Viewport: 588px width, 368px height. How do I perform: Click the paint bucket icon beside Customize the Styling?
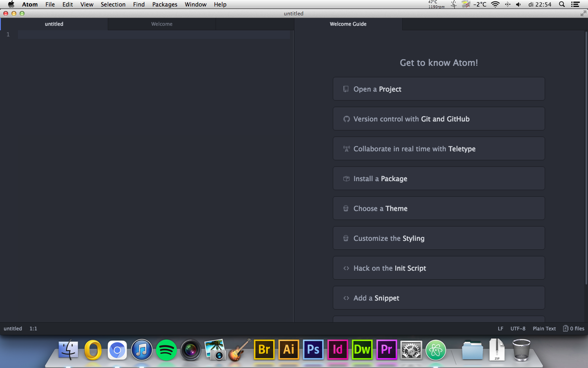point(346,238)
